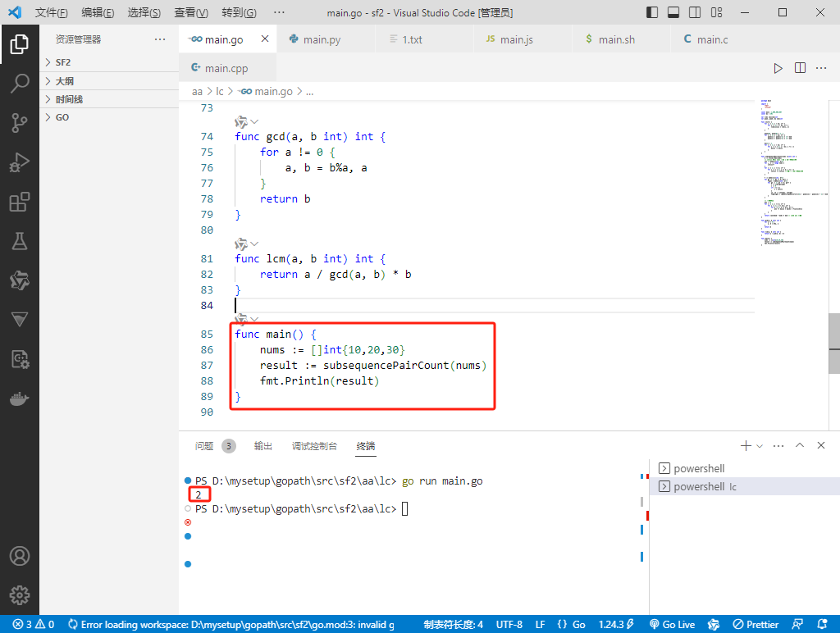Open the 查看(V) menu
This screenshot has height=633, width=840.
(191, 12)
